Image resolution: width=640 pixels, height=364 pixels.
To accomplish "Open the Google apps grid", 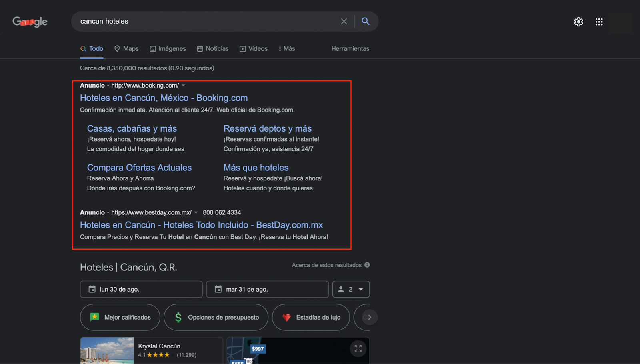I will 599,22.
